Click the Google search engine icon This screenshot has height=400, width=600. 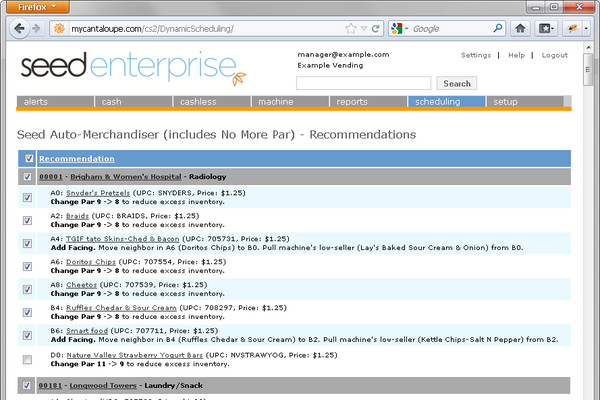398,29
